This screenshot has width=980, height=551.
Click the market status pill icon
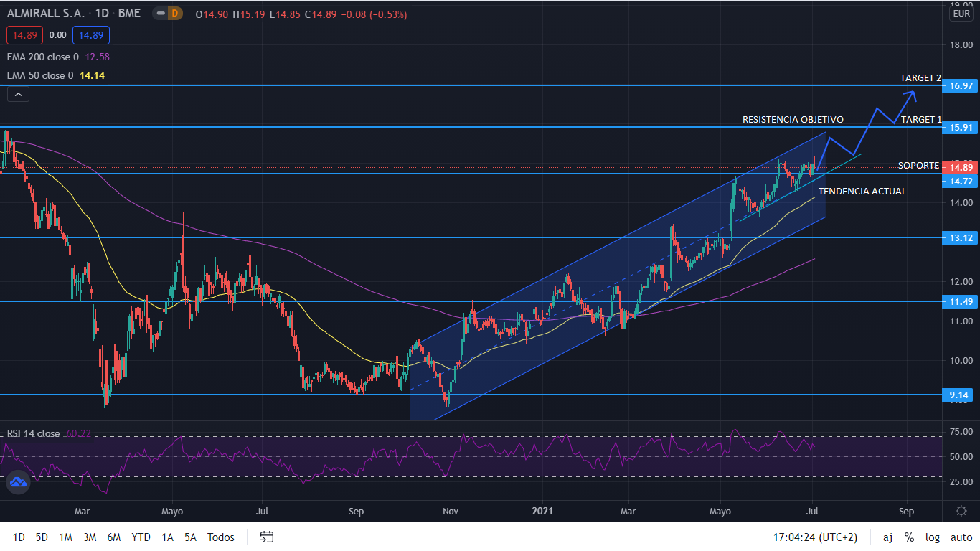pos(160,14)
